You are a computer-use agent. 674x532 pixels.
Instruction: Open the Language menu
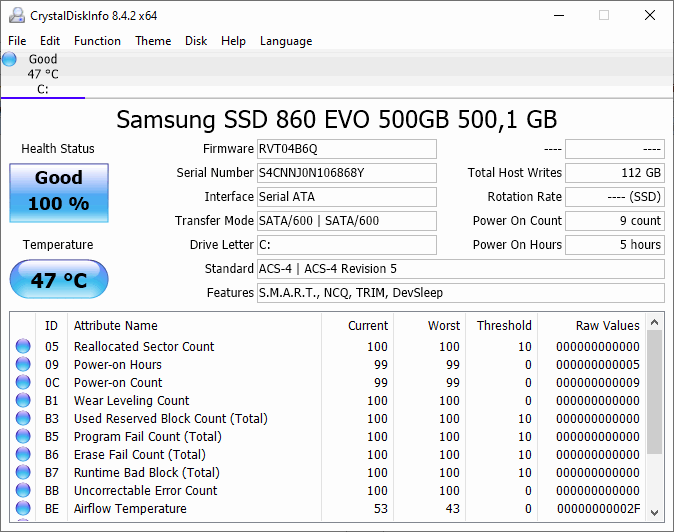coord(286,41)
